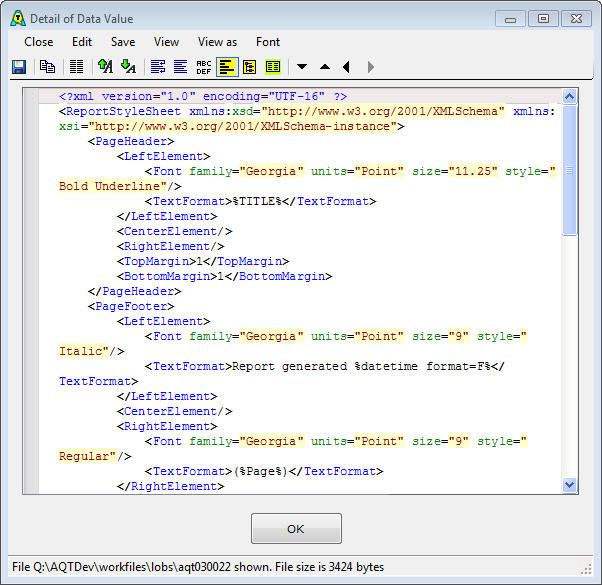Click the closing </PageHeader> tag
Viewport: 602px width, 585px height.
pyautogui.click(x=134, y=291)
